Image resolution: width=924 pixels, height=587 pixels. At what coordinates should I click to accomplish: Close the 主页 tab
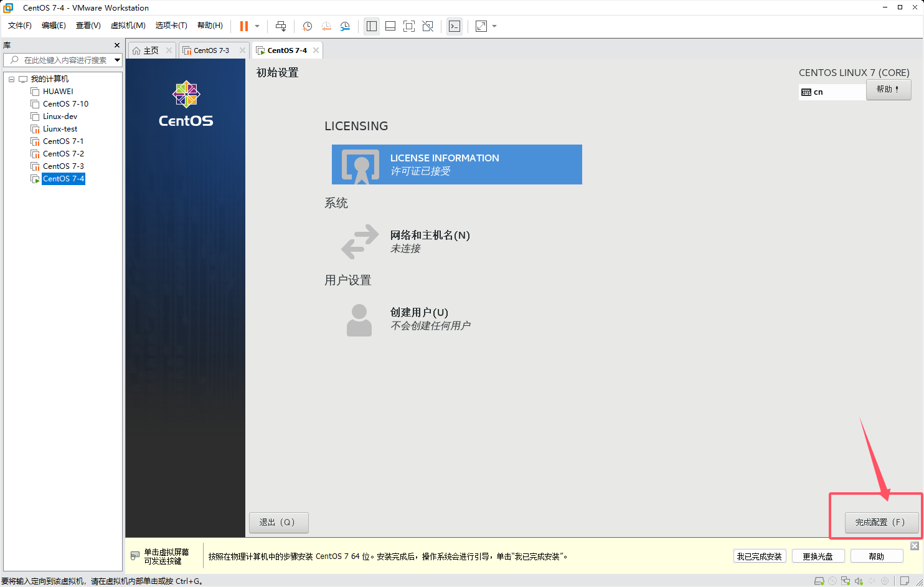point(169,50)
